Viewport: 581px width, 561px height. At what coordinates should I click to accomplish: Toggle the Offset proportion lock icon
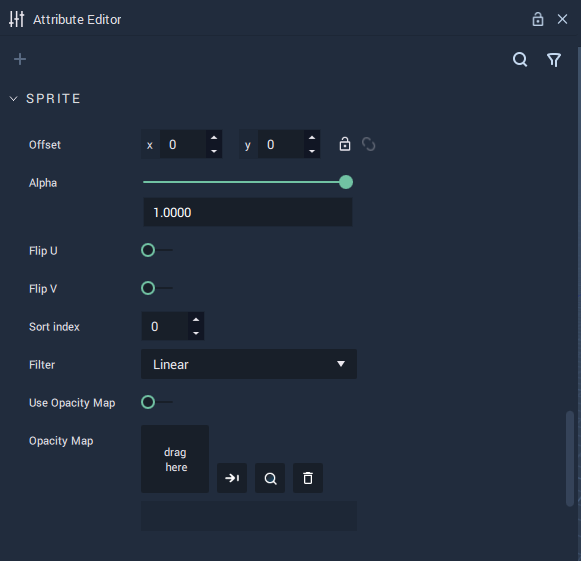(345, 144)
